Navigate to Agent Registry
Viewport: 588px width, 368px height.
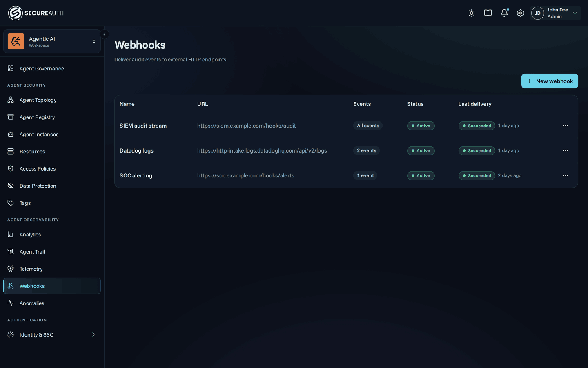[x=52, y=117]
